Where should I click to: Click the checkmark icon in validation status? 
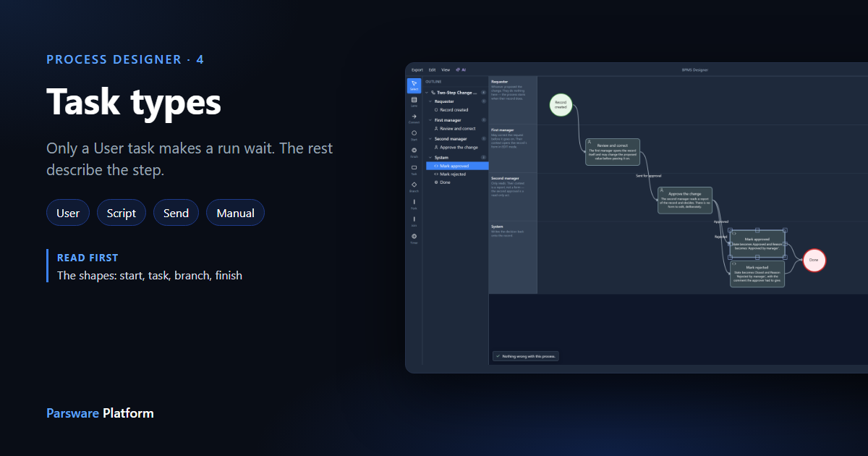point(498,356)
